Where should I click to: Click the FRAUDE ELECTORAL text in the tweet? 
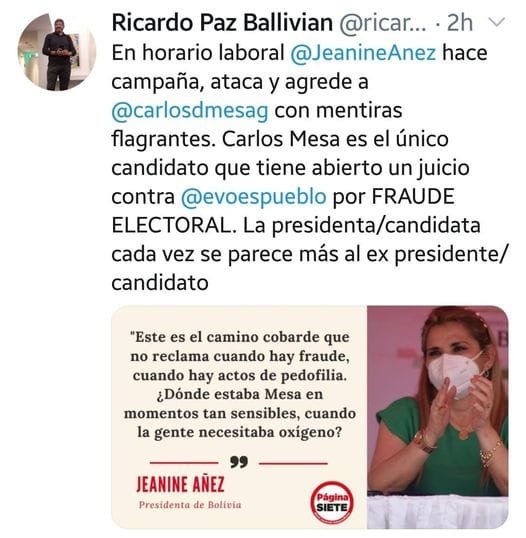click(x=283, y=211)
